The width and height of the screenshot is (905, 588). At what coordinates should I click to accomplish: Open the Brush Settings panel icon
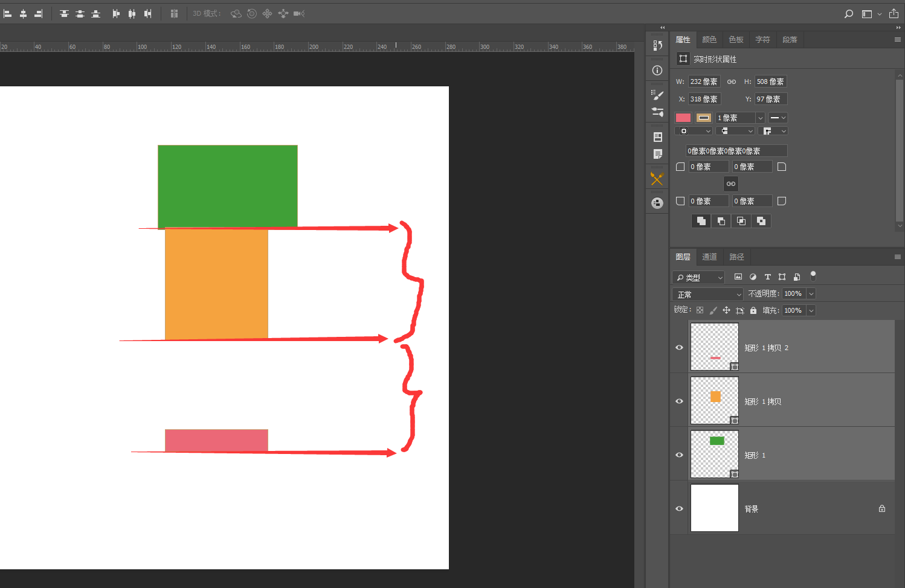657,95
